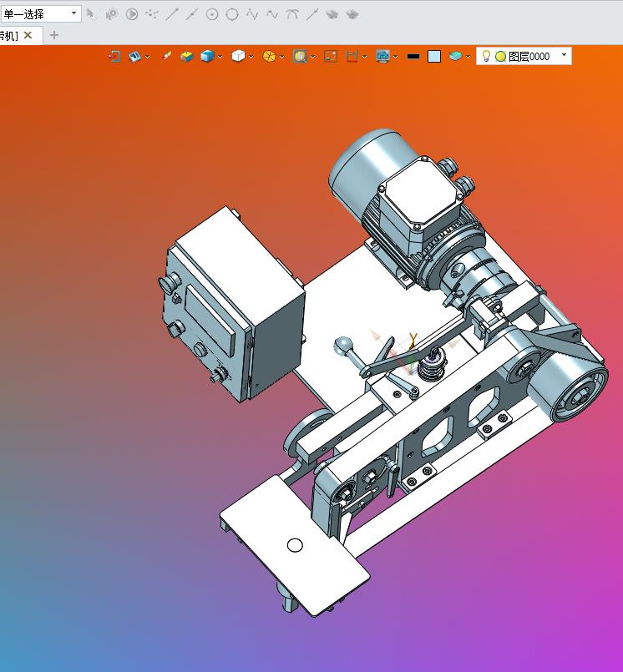This screenshot has height=672, width=623.
Task: Click the orange faceted sphere icon
Action: (269, 56)
